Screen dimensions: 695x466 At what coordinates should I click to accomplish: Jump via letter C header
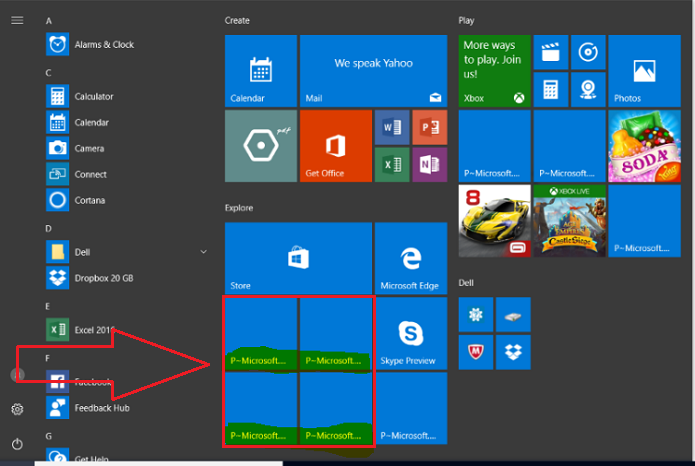tap(48, 73)
